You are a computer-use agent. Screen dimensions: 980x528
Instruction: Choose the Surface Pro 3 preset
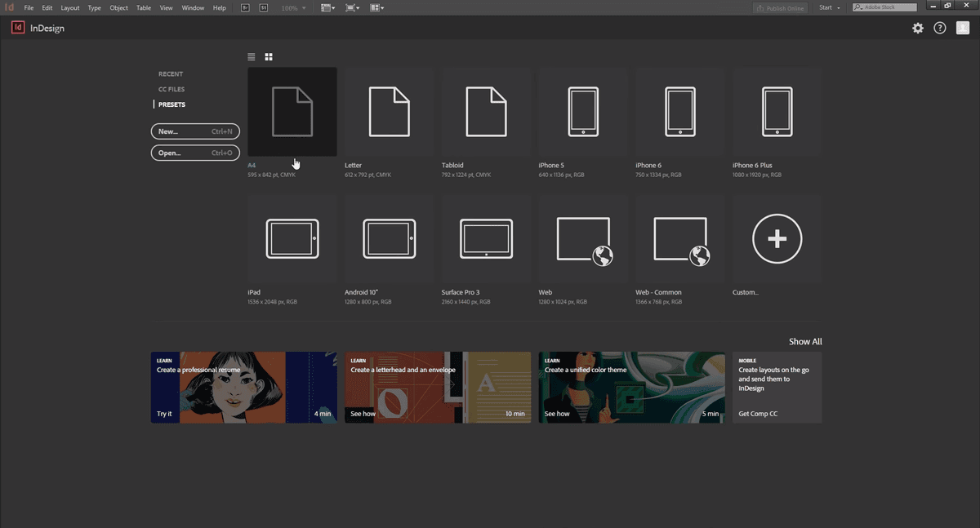pos(486,239)
